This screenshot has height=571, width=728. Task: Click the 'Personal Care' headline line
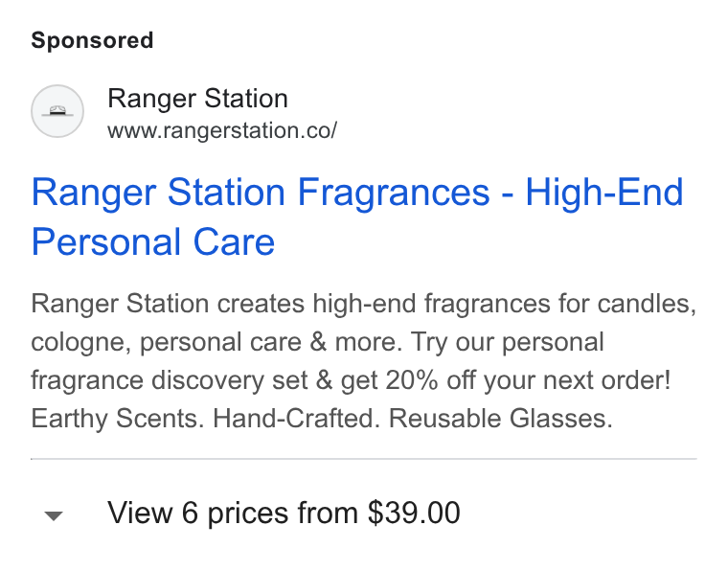pyautogui.click(x=153, y=241)
